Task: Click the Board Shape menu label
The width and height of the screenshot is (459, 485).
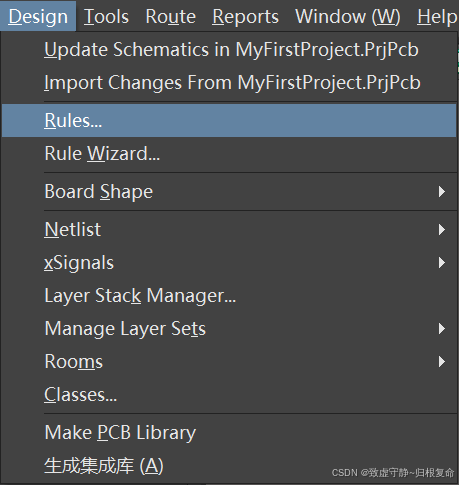Action: [99, 192]
